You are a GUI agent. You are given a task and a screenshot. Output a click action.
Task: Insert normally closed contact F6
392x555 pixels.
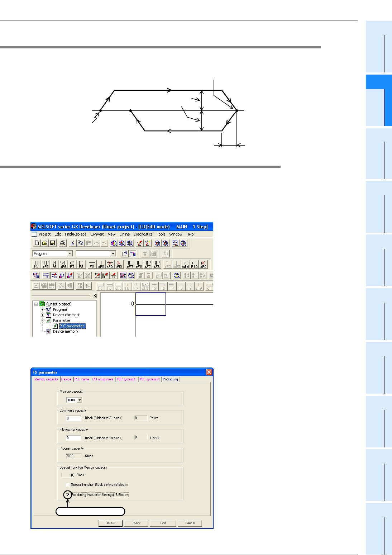point(54,264)
